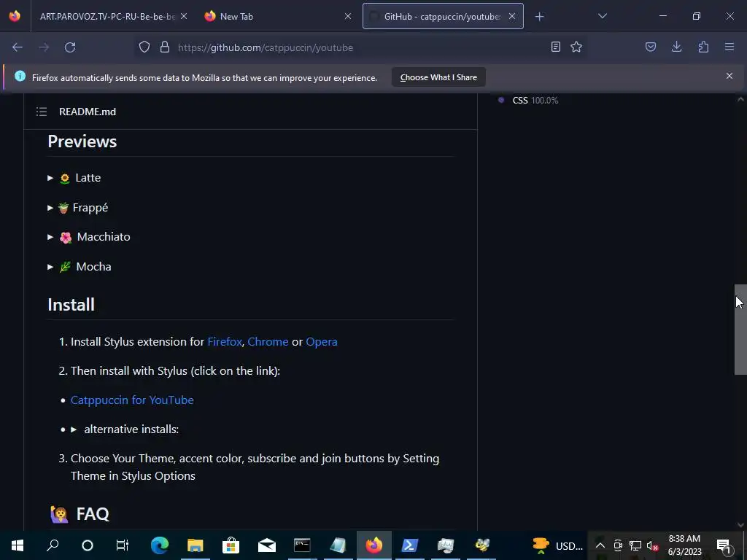Launch Microsoft Edge from taskbar
Image resolution: width=747 pixels, height=560 pixels.
(160, 545)
